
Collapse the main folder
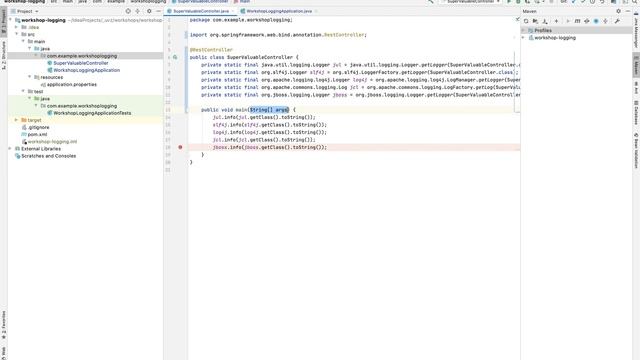(23, 42)
